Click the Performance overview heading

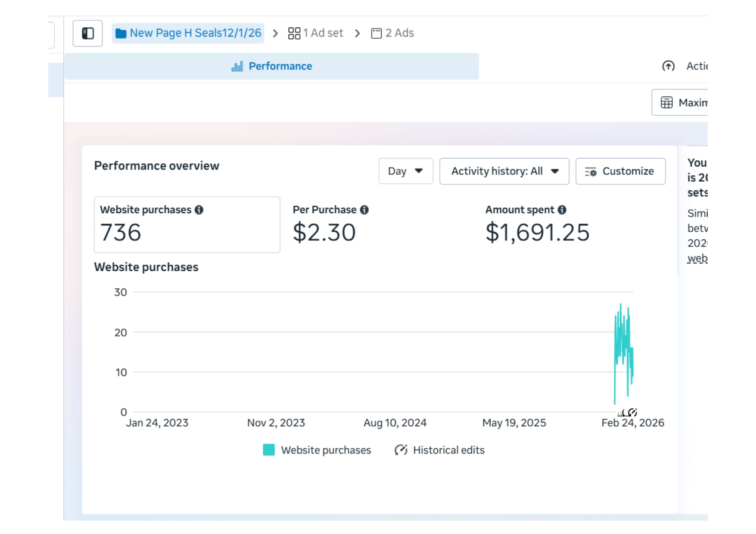pyautogui.click(x=157, y=166)
